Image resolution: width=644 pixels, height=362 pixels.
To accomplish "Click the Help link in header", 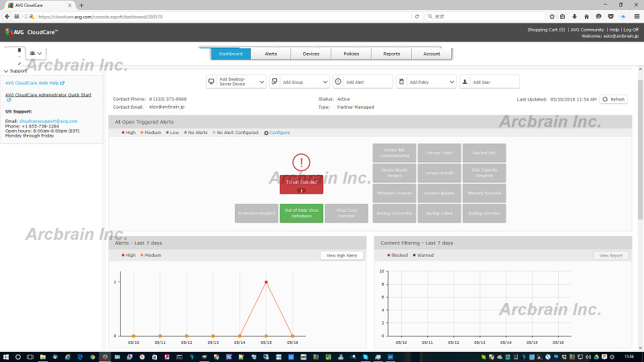I will [x=614, y=29].
